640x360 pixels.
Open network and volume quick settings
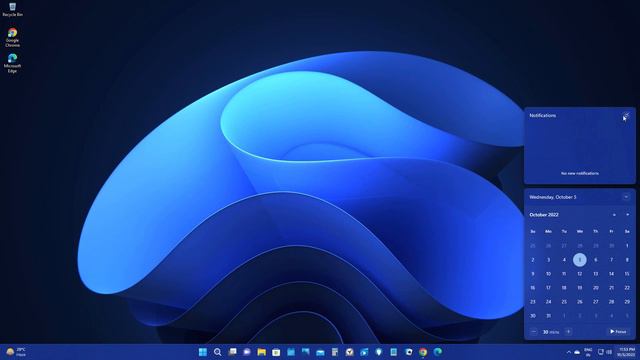[x=605, y=352]
